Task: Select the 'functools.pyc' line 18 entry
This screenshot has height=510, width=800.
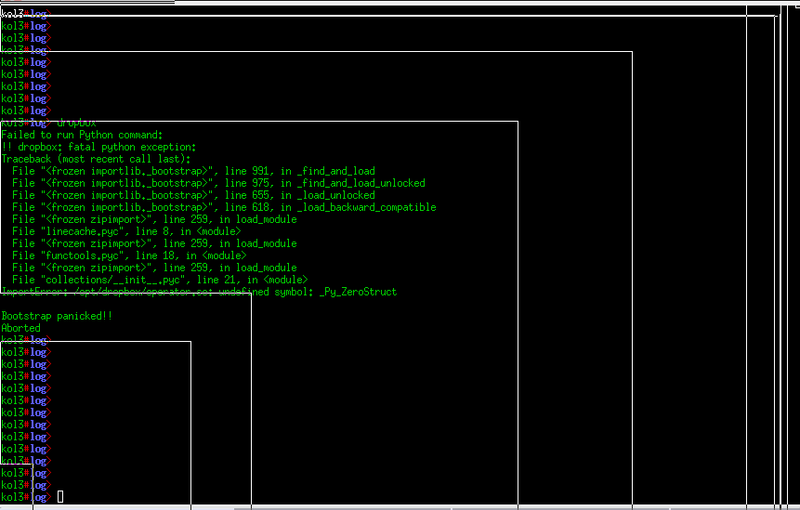Action: coord(130,256)
